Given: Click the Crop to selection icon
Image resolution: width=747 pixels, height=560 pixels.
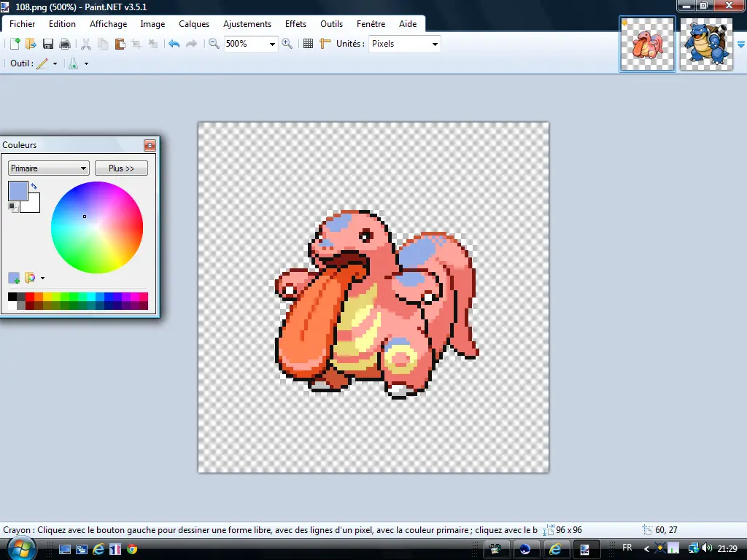Looking at the screenshot, I should (136, 44).
